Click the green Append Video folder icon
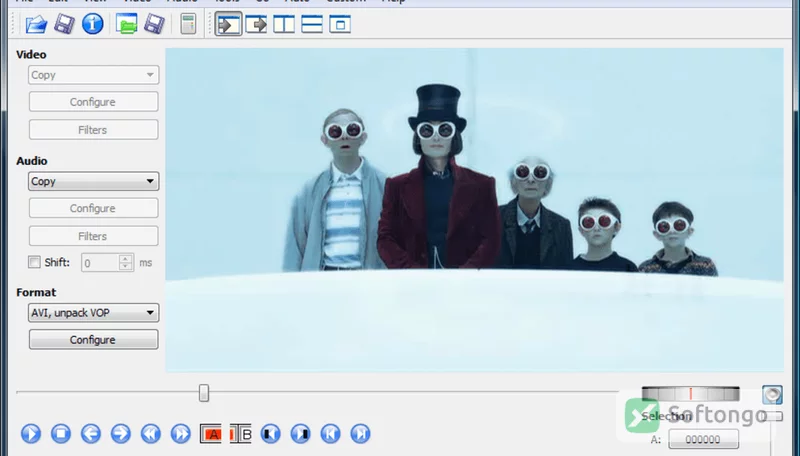 click(x=126, y=24)
